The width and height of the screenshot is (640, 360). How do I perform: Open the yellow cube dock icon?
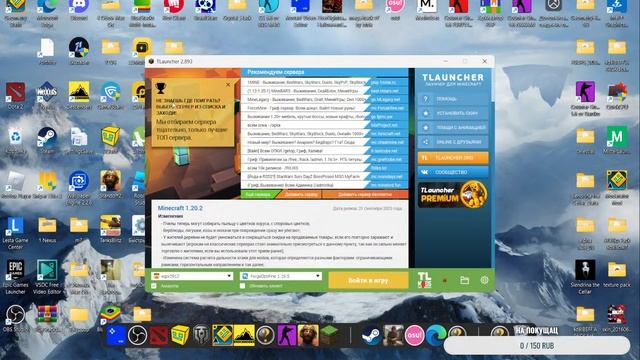coord(180,335)
